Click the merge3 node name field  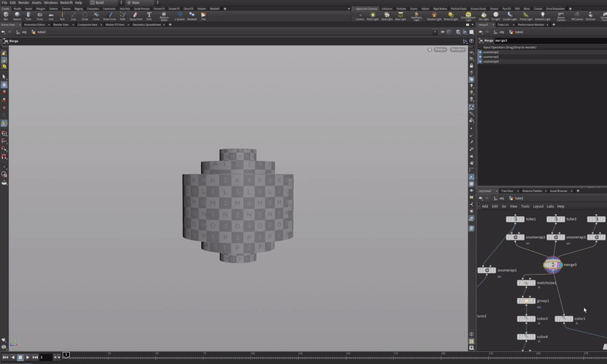tap(549, 41)
